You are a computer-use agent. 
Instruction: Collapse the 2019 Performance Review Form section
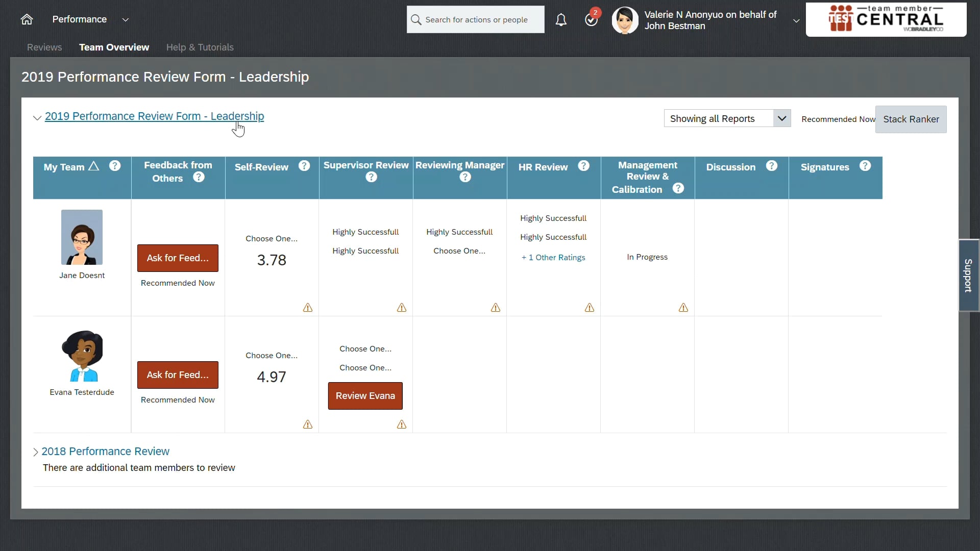(x=37, y=118)
